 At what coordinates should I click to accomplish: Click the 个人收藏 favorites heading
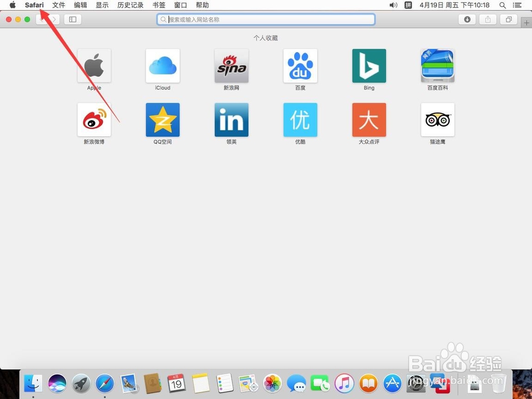(265, 38)
